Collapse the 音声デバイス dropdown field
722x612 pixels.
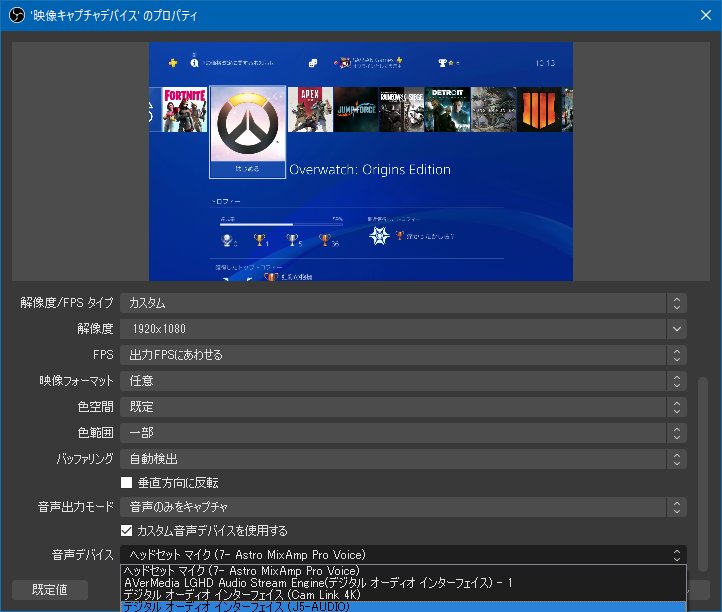[403, 555]
